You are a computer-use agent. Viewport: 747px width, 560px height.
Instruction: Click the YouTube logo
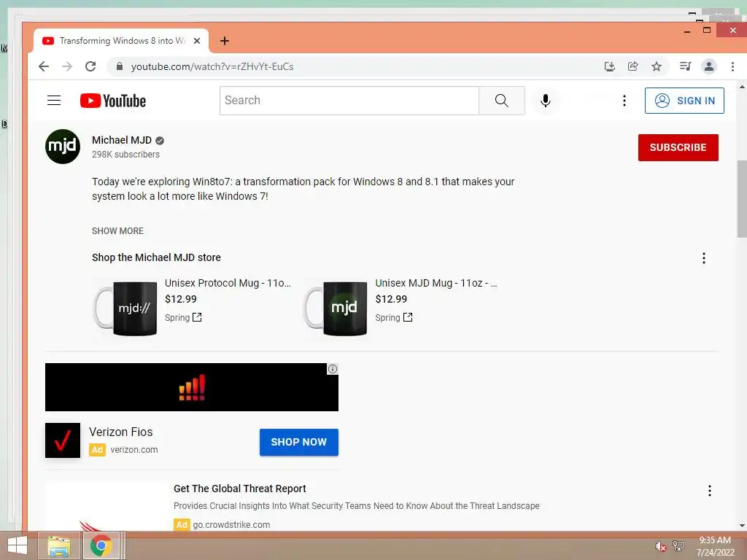[113, 101]
